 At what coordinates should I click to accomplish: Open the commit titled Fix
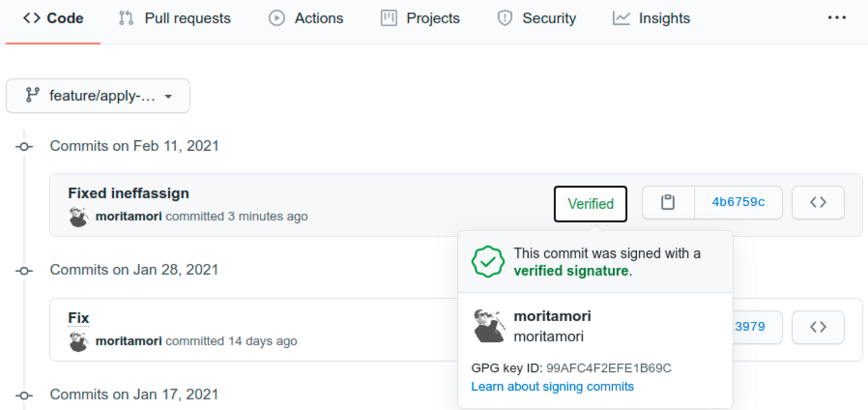pyautogui.click(x=78, y=318)
